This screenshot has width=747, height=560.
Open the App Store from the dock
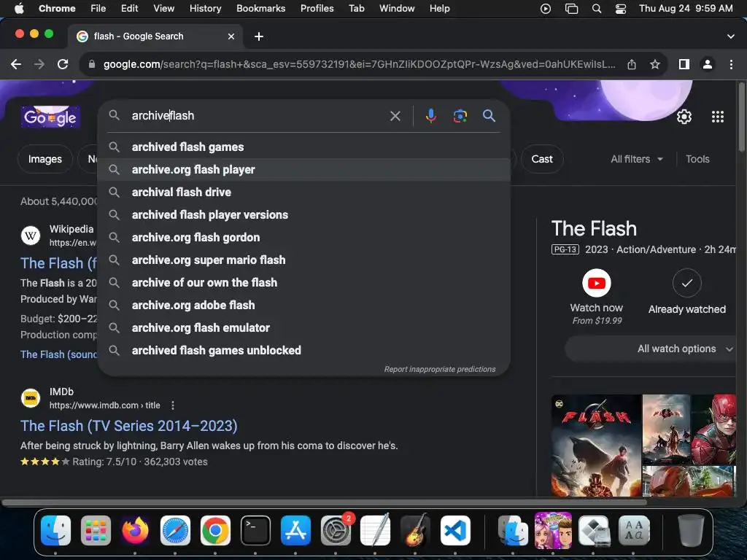(295, 531)
